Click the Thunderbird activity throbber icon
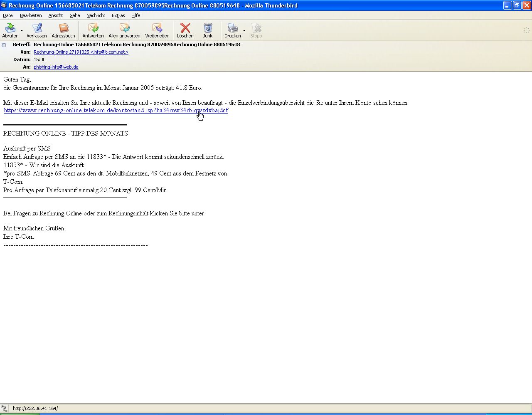This screenshot has width=532, height=415. (526, 30)
